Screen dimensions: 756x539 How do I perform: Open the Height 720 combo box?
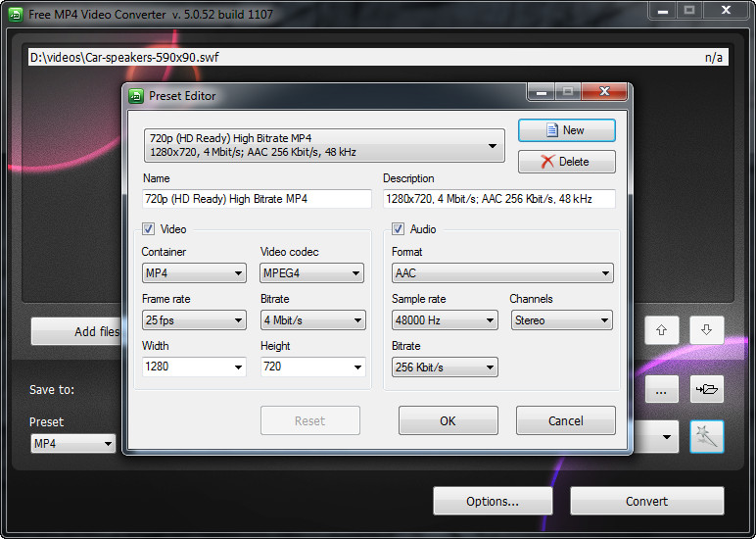(x=313, y=367)
